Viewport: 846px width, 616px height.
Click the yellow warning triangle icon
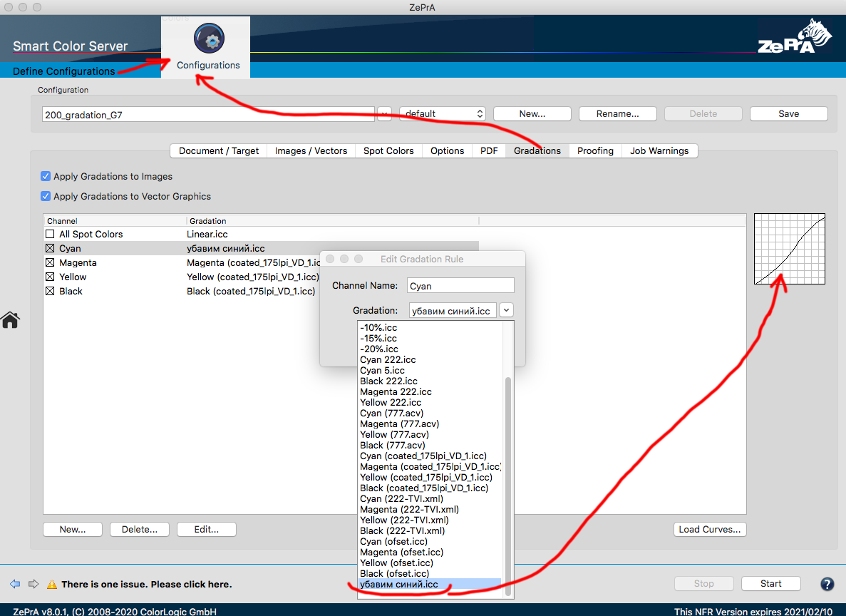tap(52, 584)
